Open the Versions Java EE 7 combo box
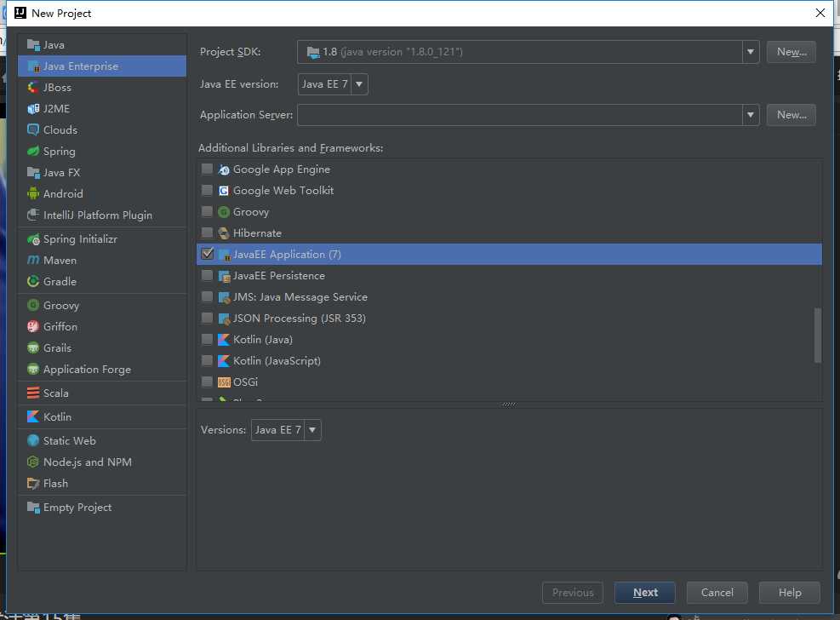The width and height of the screenshot is (840, 620). click(286, 430)
